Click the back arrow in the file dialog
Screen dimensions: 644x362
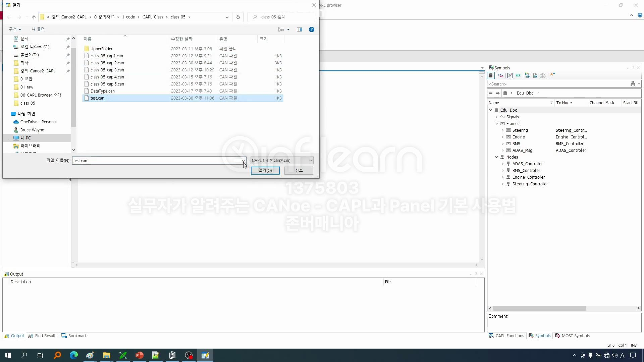point(9,17)
